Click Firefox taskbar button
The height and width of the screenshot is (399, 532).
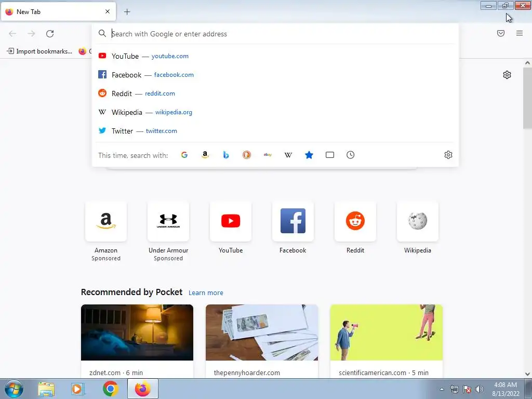143,389
